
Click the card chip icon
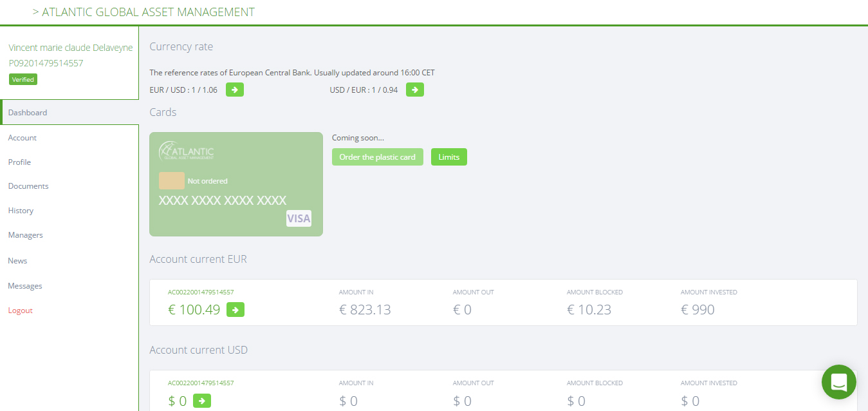point(172,180)
